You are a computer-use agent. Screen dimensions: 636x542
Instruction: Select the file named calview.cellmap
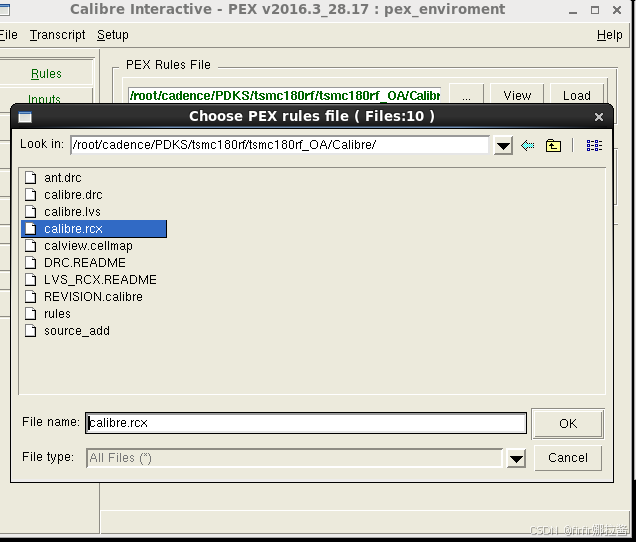point(88,246)
